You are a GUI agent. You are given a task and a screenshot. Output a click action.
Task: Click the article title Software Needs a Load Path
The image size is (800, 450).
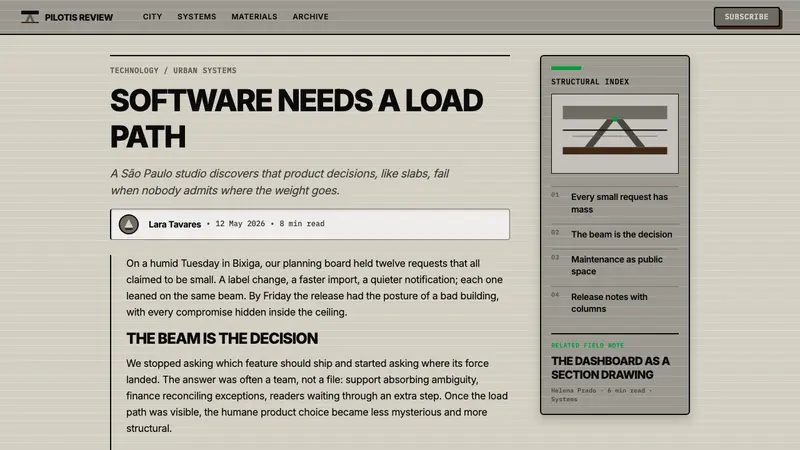pos(296,118)
